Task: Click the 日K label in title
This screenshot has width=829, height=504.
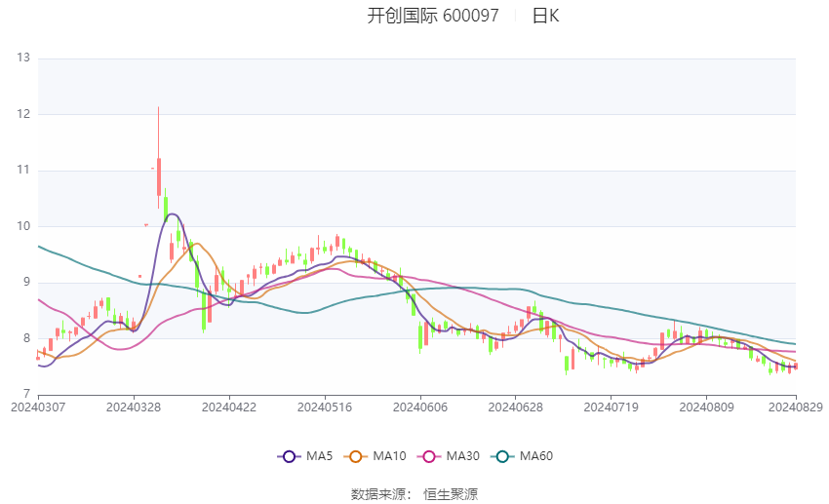Action: (x=545, y=16)
